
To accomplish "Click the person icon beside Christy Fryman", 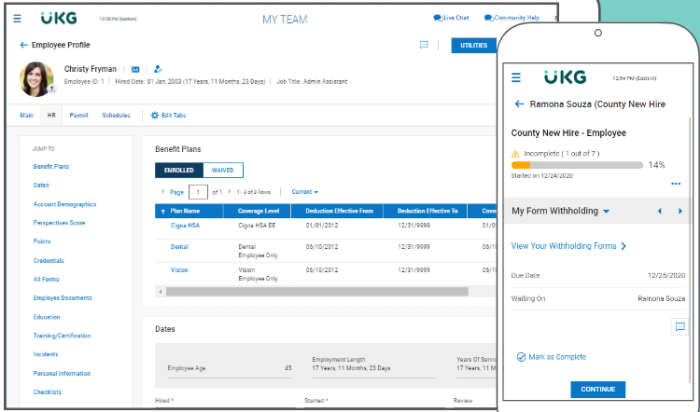I will coord(157,69).
